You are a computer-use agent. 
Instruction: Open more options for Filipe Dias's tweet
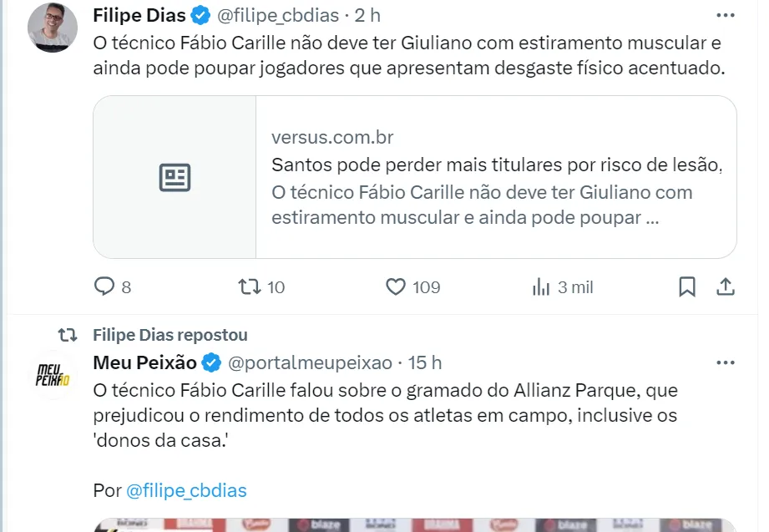pyautogui.click(x=726, y=15)
